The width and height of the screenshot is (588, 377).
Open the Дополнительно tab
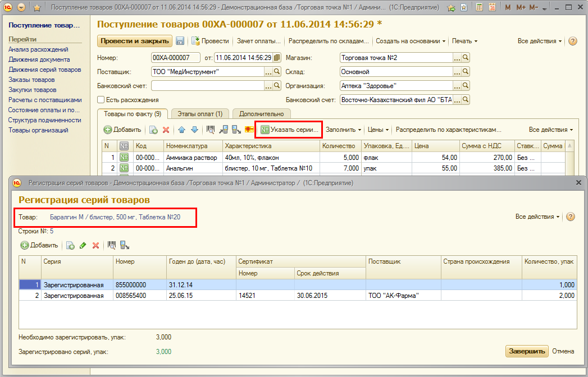[262, 114]
